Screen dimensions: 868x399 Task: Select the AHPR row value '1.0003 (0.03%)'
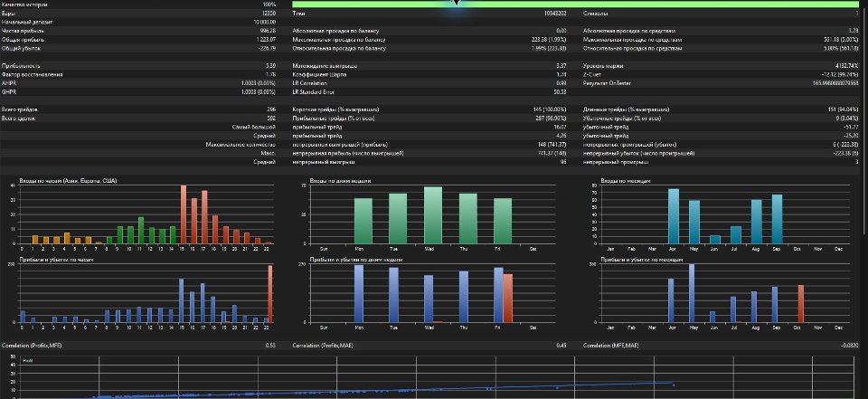point(259,83)
